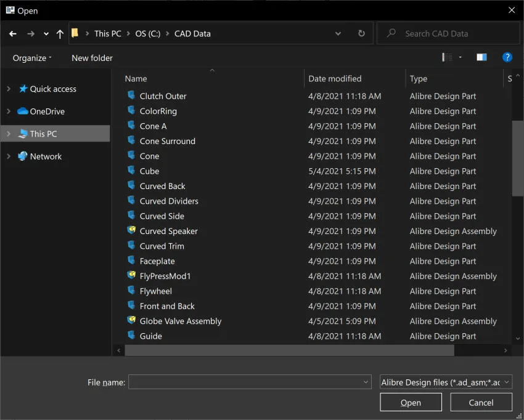Image resolution: width=524 pixels, height=420 pixels.
Task: Click New folder in the toolbar
Action: (92, 58)
